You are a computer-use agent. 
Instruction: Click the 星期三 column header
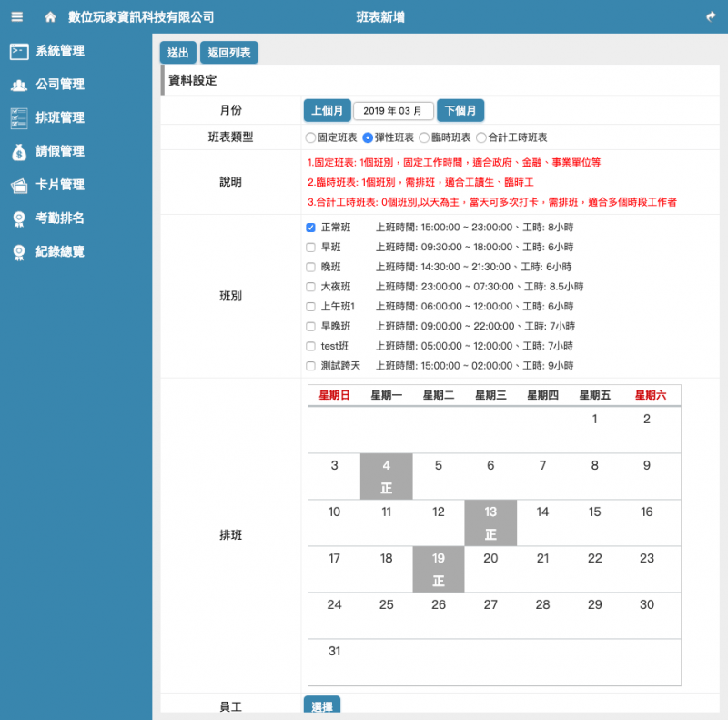click(x=490, y=395)
